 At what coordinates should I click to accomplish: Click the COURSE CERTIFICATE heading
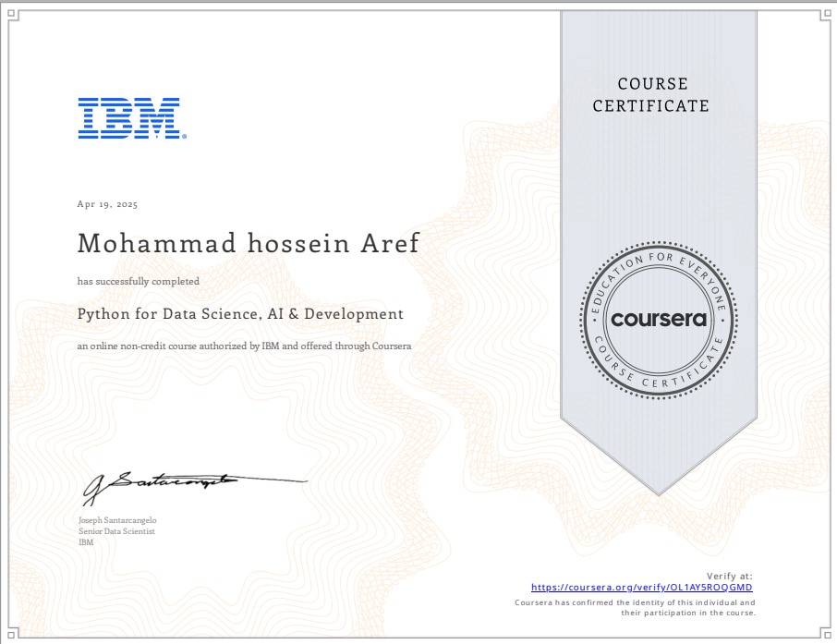tap(651, 95)
